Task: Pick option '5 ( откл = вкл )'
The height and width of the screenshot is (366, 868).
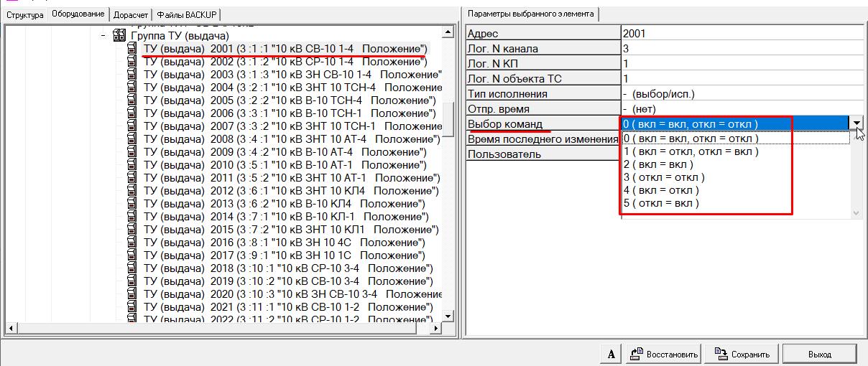Action: point(661,204)
